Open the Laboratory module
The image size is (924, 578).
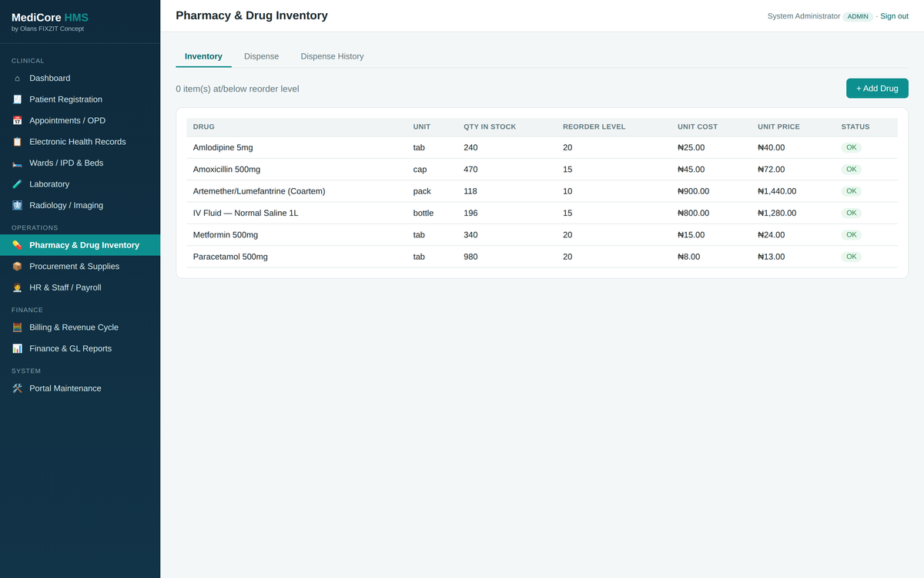(x=80, y=184)
